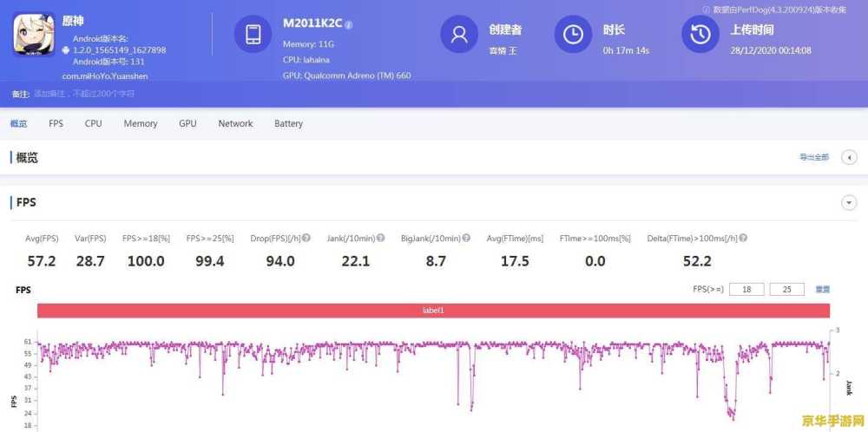This screenshot has height=432, width=868.
Task: Click the FPS threshold apply icon
Action: click(x=822, y=289)
